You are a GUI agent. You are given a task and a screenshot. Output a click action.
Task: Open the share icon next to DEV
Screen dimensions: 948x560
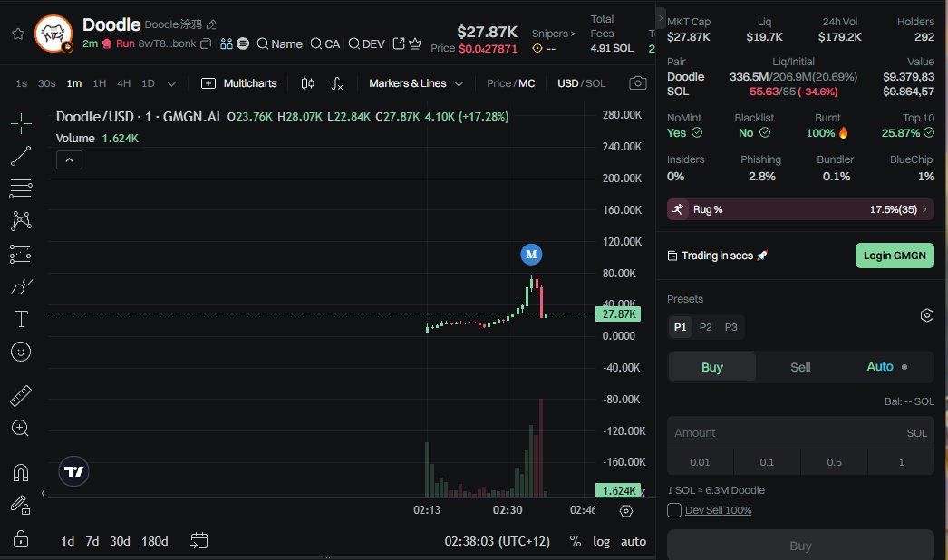399,43
